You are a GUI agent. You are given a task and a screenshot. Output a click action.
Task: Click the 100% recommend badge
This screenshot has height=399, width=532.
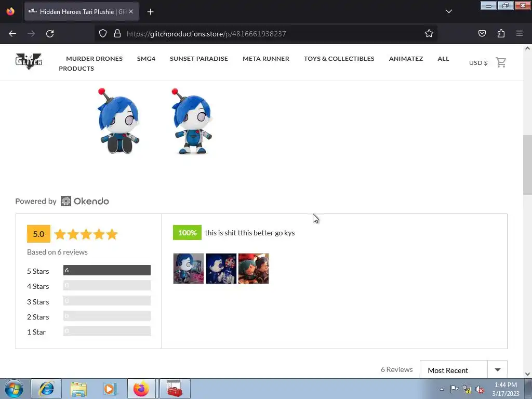[187, 233]
